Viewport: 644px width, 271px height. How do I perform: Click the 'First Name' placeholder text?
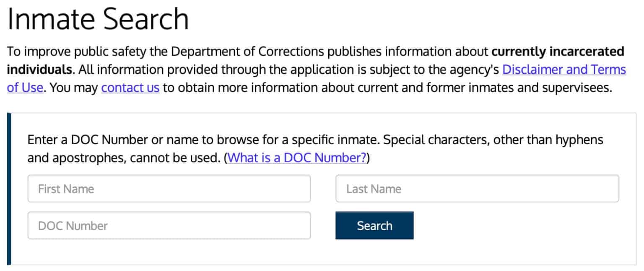point(66,189)
